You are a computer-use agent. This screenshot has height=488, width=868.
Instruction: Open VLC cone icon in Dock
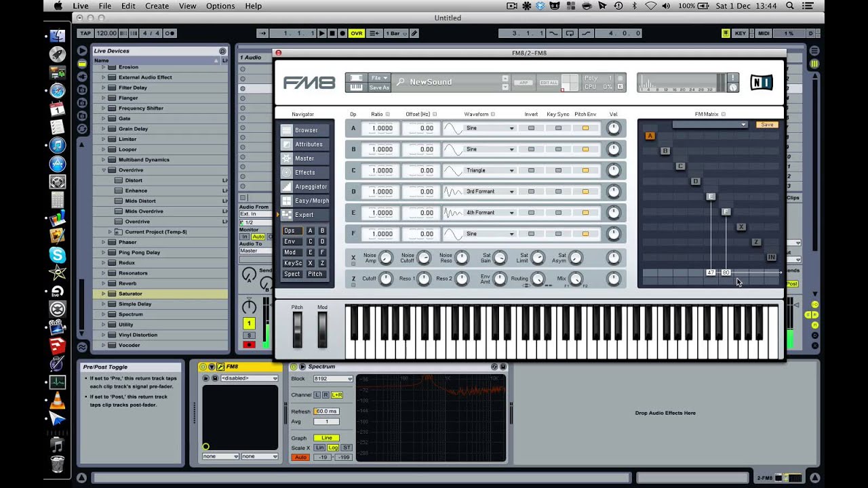point(58,401)
